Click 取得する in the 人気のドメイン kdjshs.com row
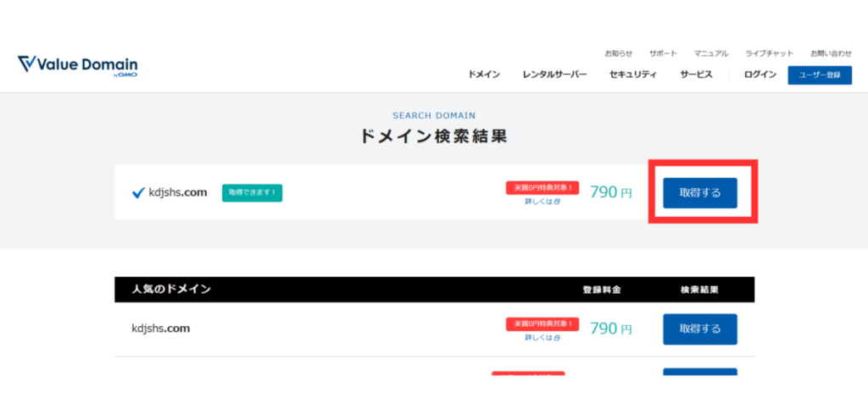Image resolution: width=868 pixels, height=415 pixels. click(x=699, y=329)
